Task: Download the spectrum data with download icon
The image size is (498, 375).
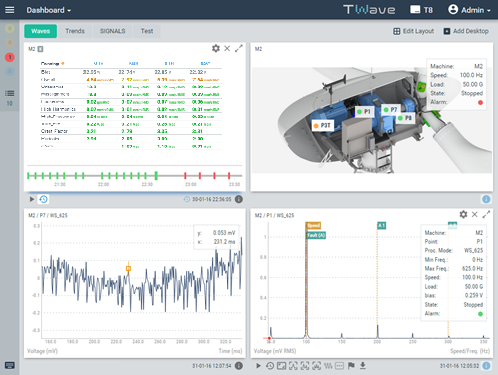Action: point(363,366)
